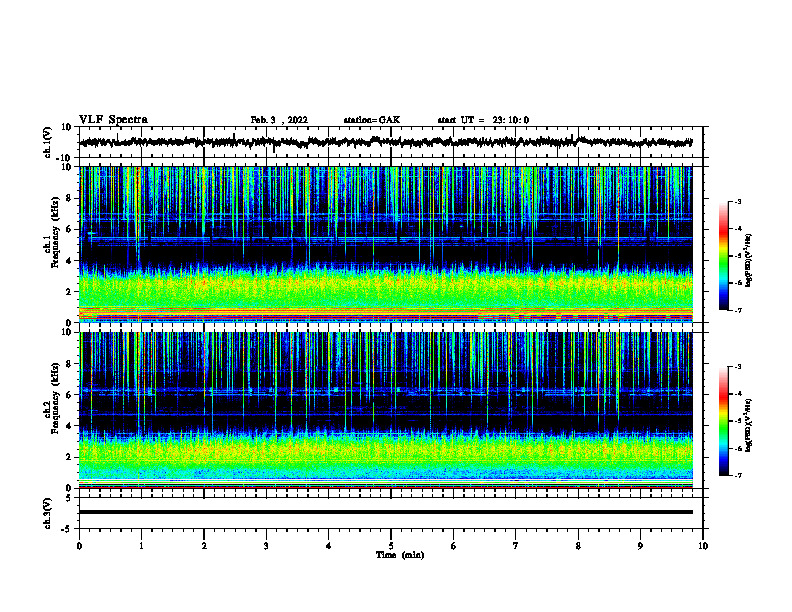Click the "ch.1(V)" waveform axis label
Screen dimensions: 792x612
click(47, 142)
